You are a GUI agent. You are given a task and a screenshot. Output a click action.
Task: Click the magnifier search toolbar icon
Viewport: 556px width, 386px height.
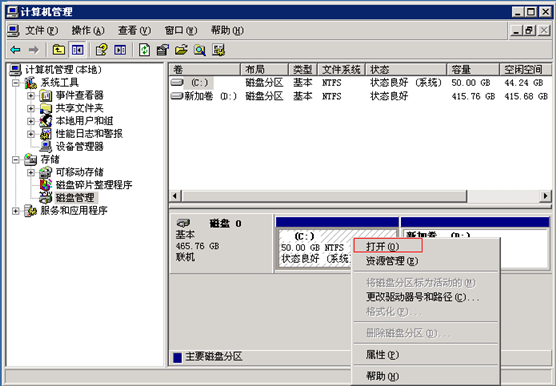[200, 50]
